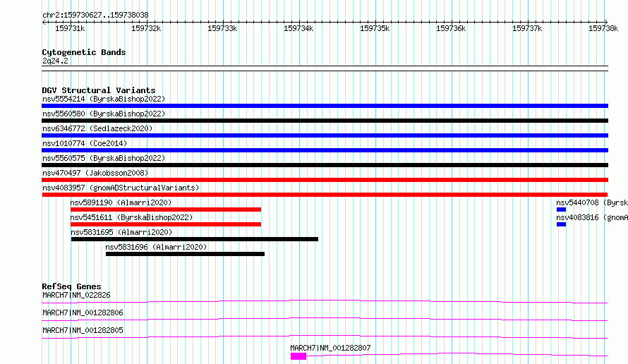628x364 pixels.
Task: Click the red bar for nsv470497
Action: click(x=325, y=180)
